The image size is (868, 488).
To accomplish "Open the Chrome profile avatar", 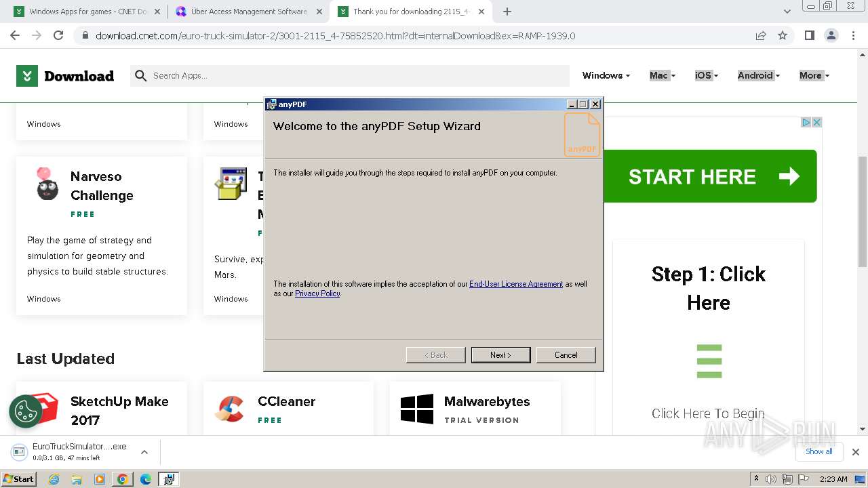I will point(831,36).
